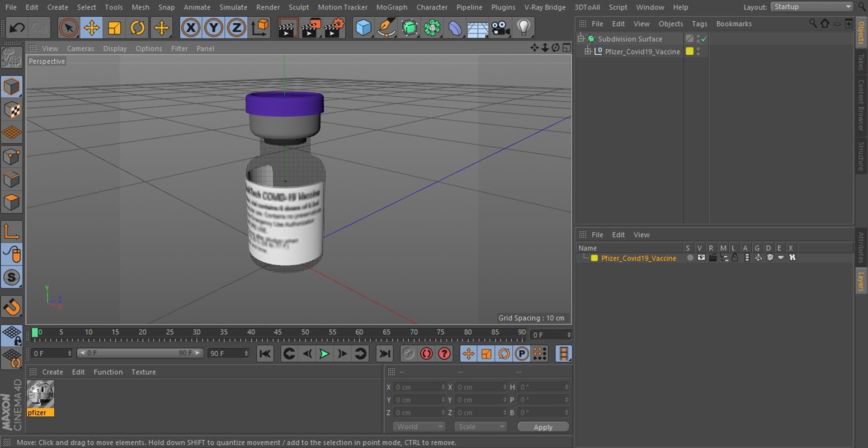This screenshot has height=448, width=868.
Task: Click the Undo arrow icon
Action: pos(17,28)
